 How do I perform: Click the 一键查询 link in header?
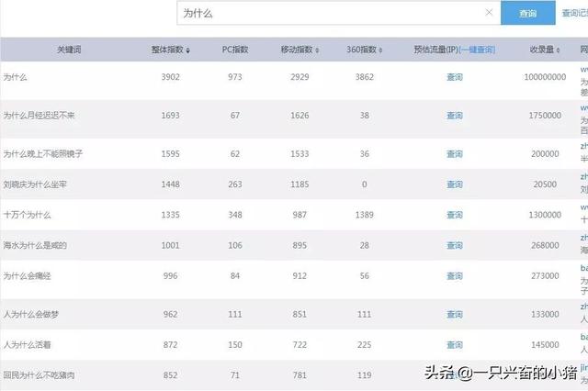(477, 50)
